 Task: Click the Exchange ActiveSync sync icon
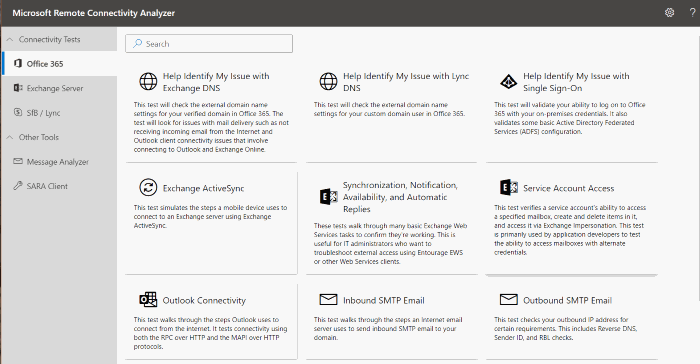tap(148, 188)
